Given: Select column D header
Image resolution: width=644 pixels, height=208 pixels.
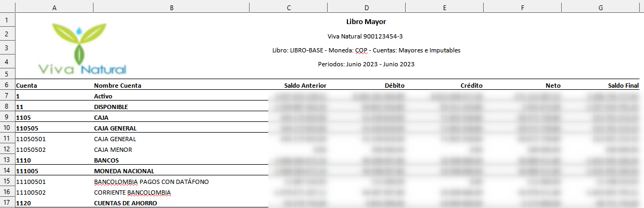Looking at the screenshot, I should (367, 7).
